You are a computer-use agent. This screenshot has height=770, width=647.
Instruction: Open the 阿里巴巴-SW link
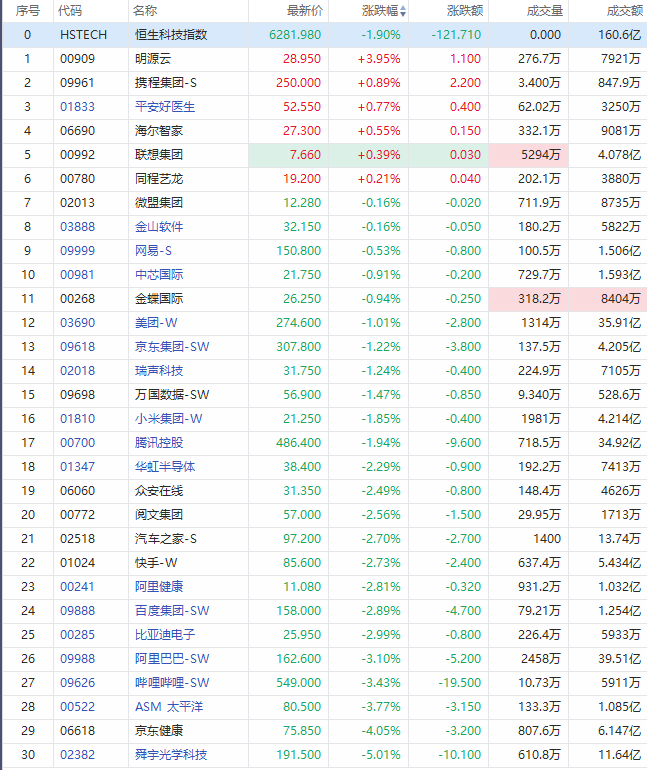tap(172, 659)
